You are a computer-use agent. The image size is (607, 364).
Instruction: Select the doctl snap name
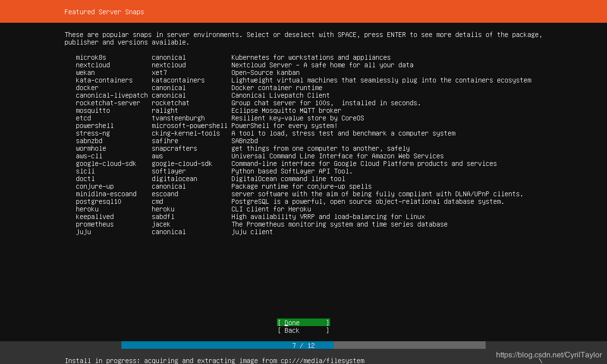[x=85, y=179]
